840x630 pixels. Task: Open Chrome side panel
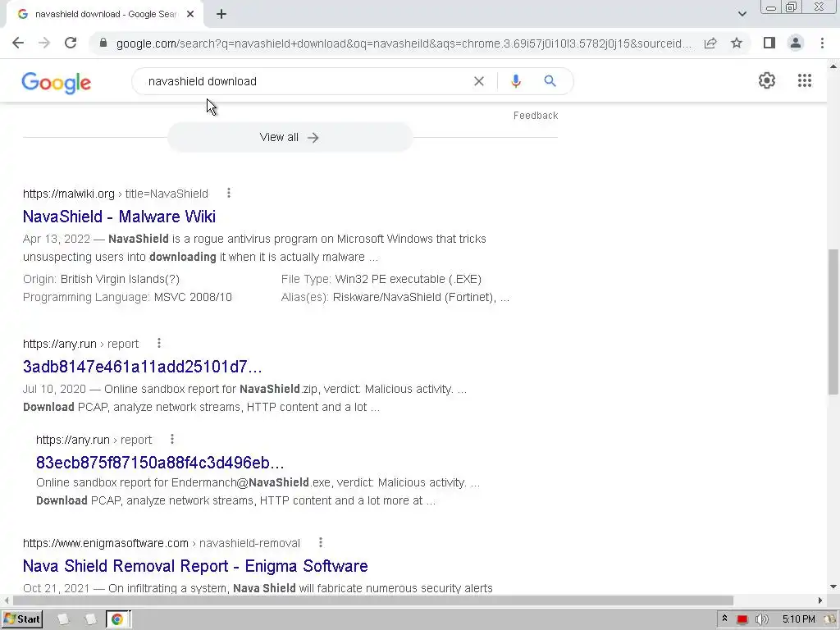(769, 43)
